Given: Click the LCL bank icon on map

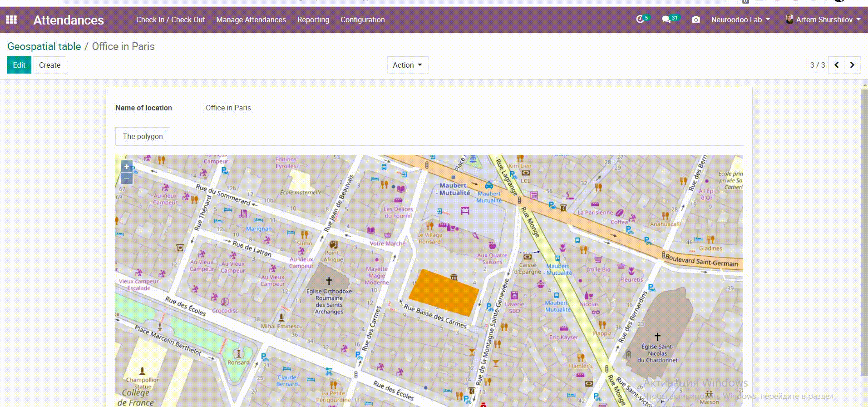Looking at the screenshot, I should [x=526, y=173].
